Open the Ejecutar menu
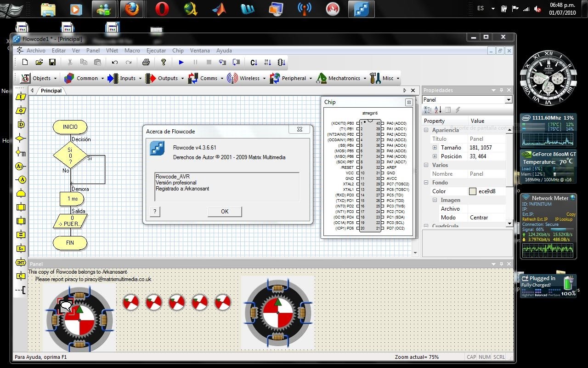 156,51
